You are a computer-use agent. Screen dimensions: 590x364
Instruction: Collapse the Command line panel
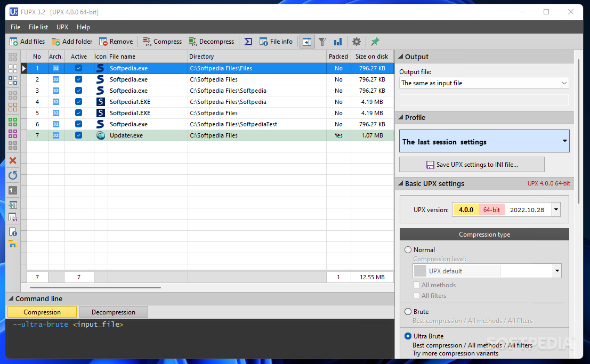point(11,298)
